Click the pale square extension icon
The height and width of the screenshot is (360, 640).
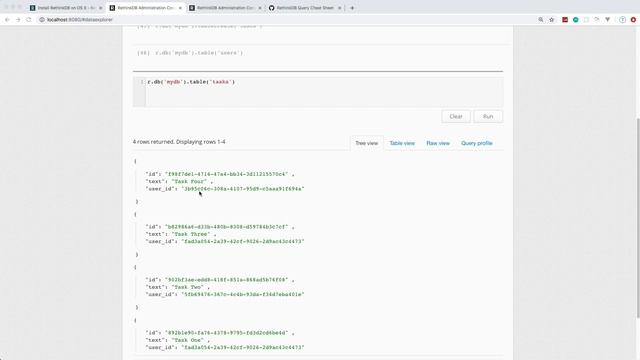[586, 20]
